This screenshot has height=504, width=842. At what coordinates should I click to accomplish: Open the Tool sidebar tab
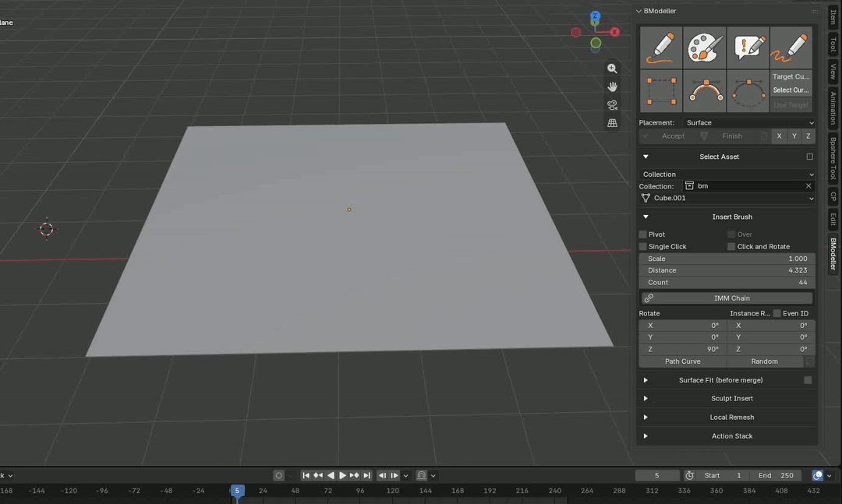click(833, 44)
